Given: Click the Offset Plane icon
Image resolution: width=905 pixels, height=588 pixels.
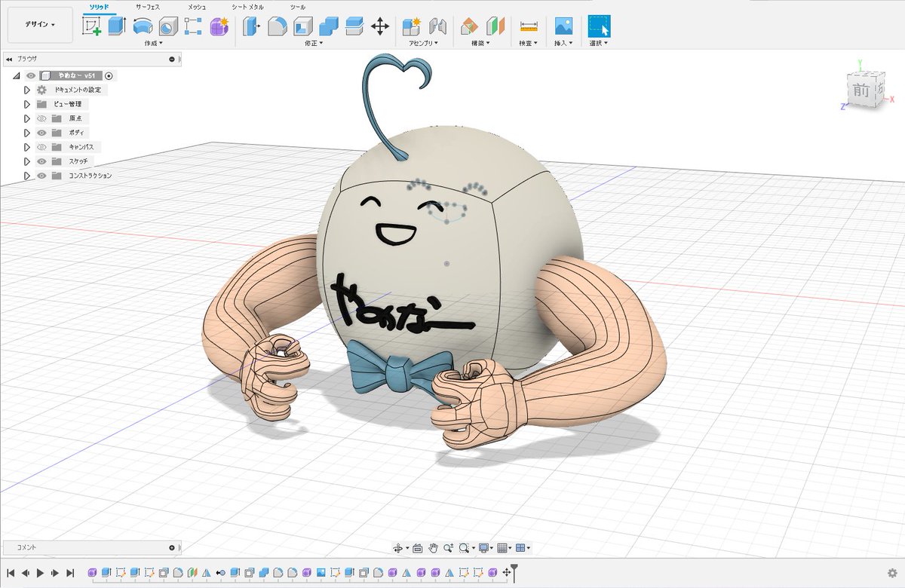Looking at the screenshot, I should pyautogui.click(x=469, y=27).
